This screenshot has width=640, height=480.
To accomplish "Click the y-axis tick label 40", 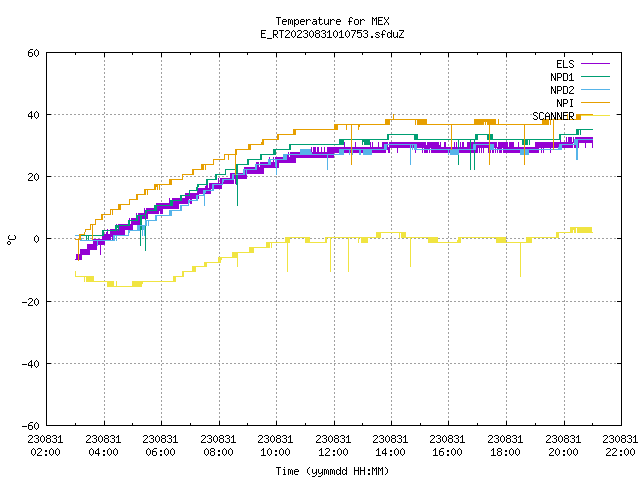I will [x=33, y=115].
